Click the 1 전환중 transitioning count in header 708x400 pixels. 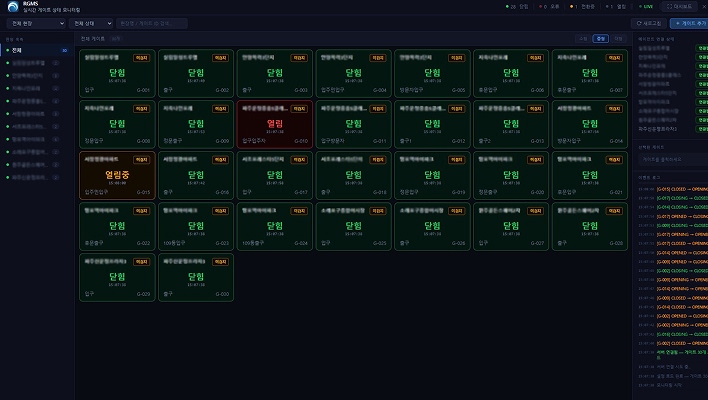pos(582,7)
